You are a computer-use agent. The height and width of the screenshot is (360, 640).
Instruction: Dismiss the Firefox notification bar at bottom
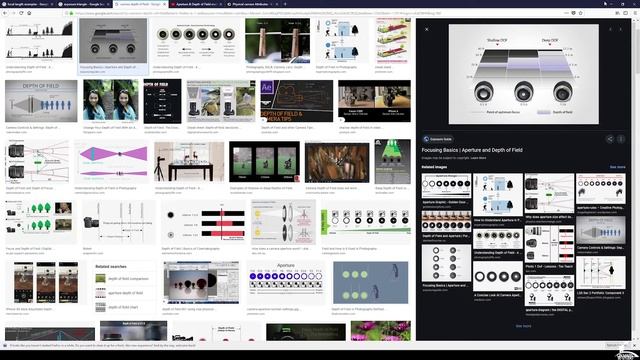click(635, 346)
